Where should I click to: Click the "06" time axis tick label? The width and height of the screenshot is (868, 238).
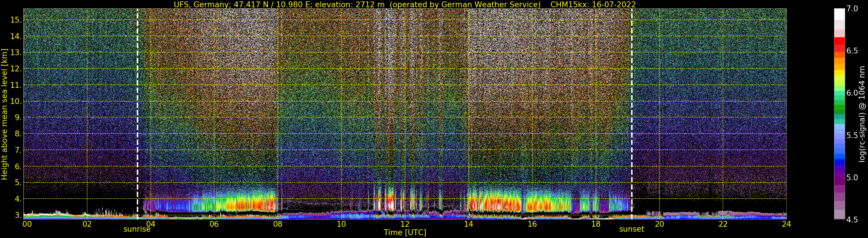pyautogui.click(x=214, y=224)
